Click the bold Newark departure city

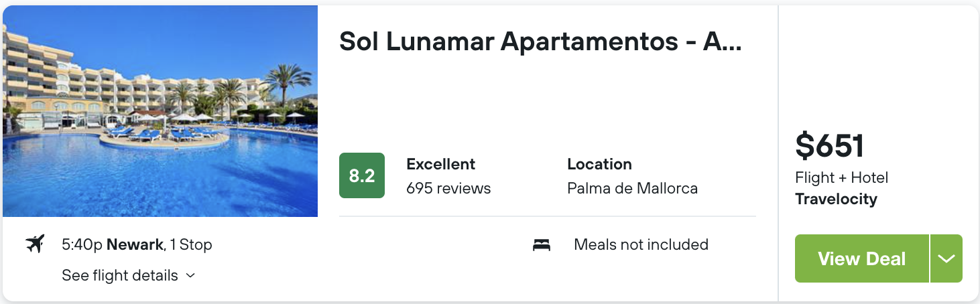tap(135, 244)
